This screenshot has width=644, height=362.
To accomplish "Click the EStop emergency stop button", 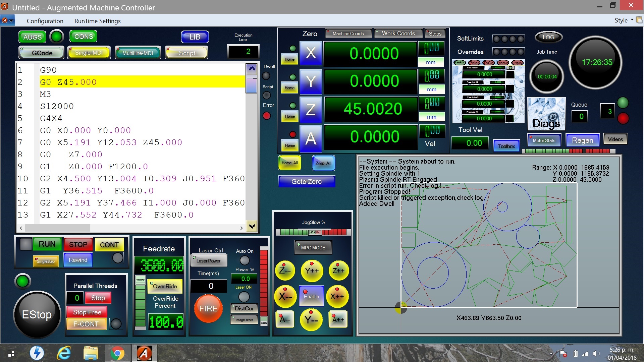I will pyautogui.click(x=37, y=314).
